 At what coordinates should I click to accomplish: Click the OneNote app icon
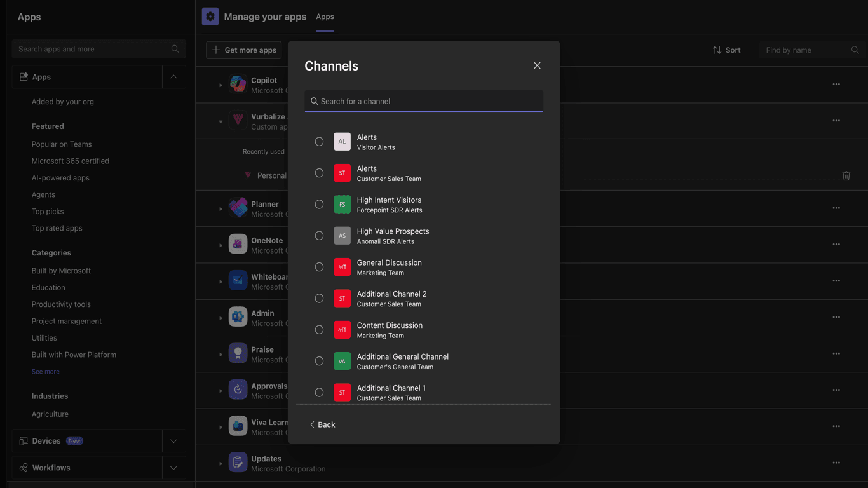pos(238,244)
